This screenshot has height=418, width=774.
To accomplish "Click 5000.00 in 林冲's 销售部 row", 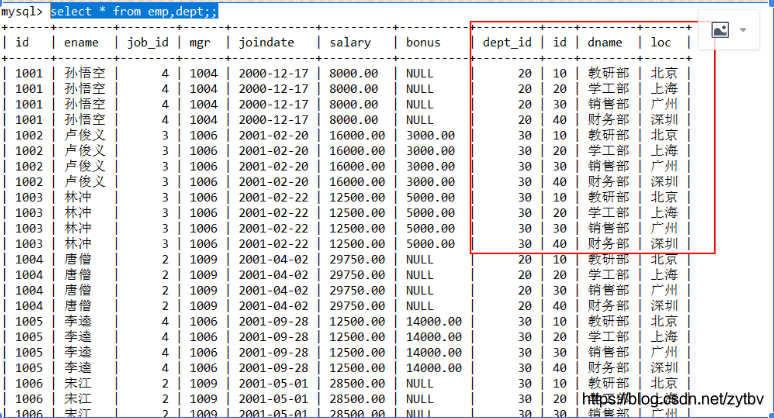I will [x=430, y=228].
